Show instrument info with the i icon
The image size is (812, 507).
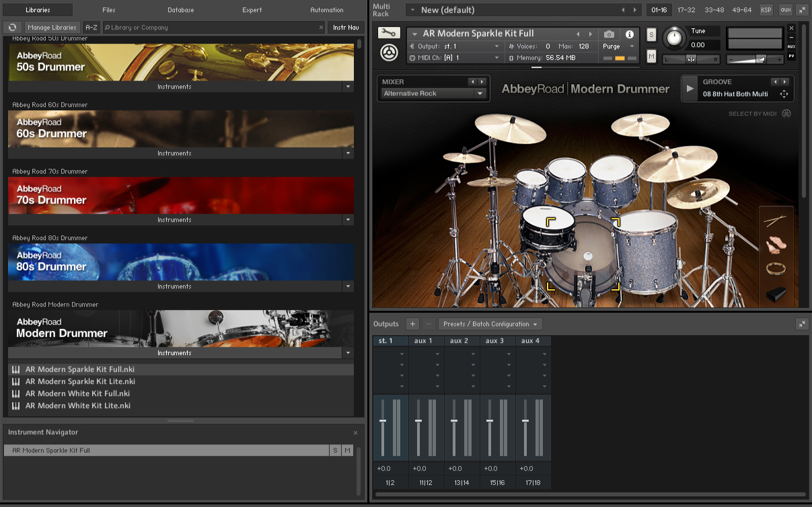click(x=630, y=34)
